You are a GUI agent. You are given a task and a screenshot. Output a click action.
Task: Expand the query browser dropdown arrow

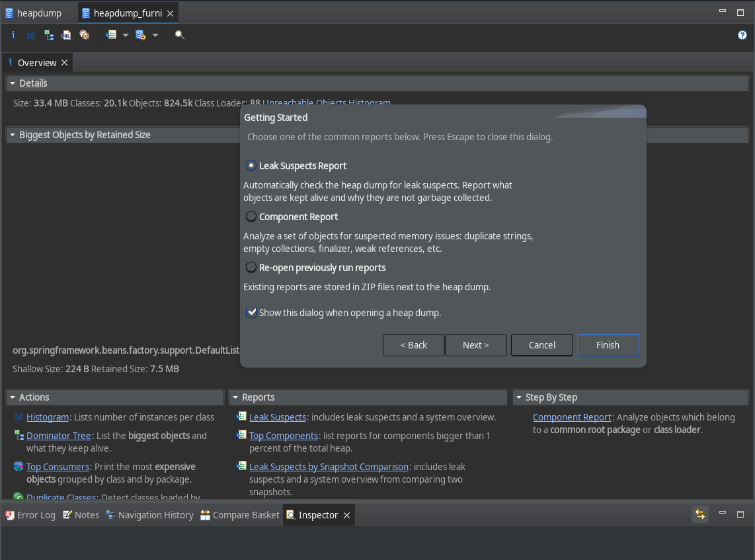point(155,35)
